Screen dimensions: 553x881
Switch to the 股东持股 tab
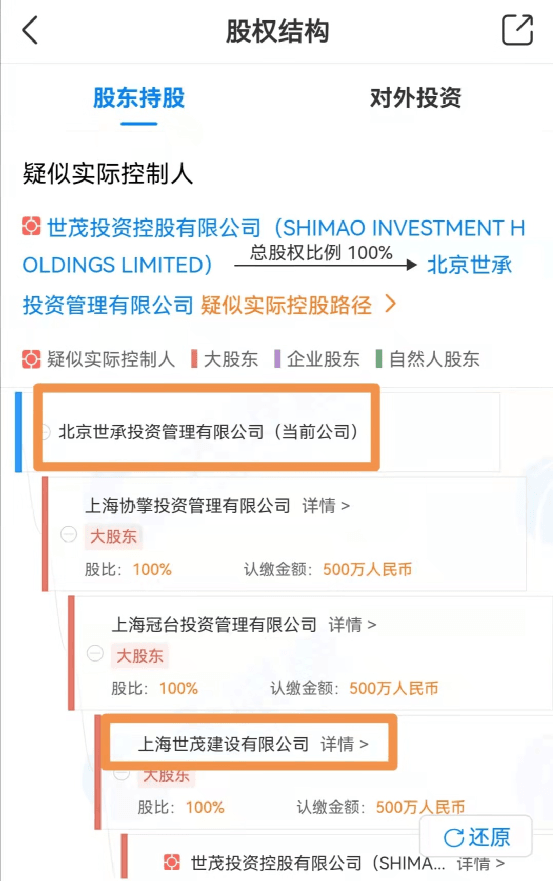(x=139, y=98)
